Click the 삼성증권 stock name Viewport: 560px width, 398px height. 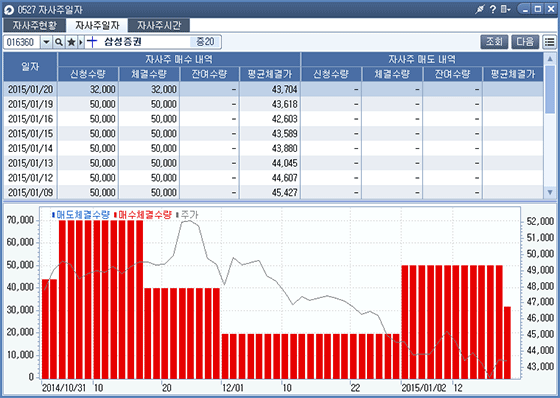[123, 42]
